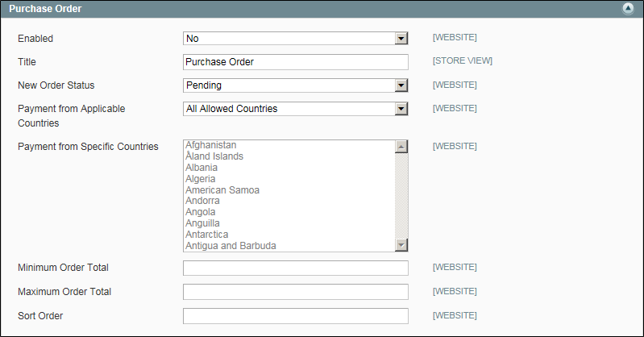Select Antigua and Barbuda in the list

pos(289,246)
